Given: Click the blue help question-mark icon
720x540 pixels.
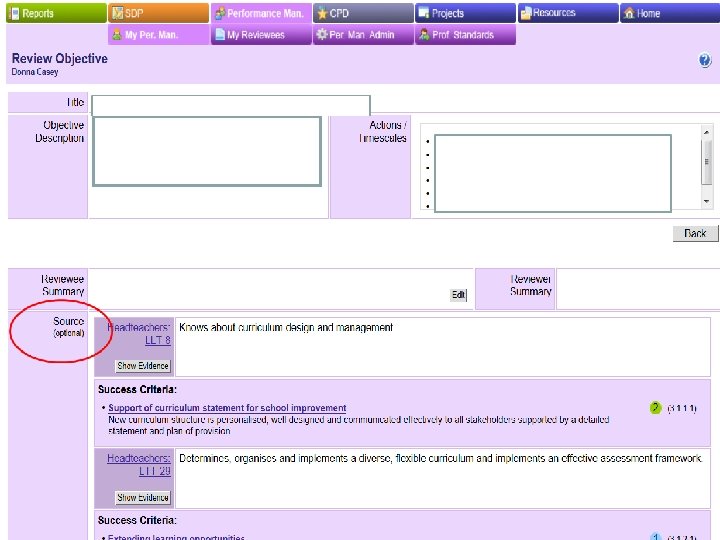Looking at the screenshot, I should point(705,60).
